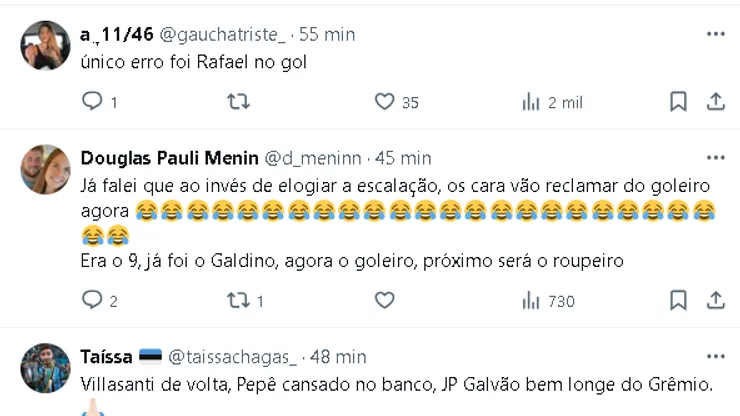View analytics showing 730 views
The height and width of the screenshot is (416, 740).
(531, 300)
